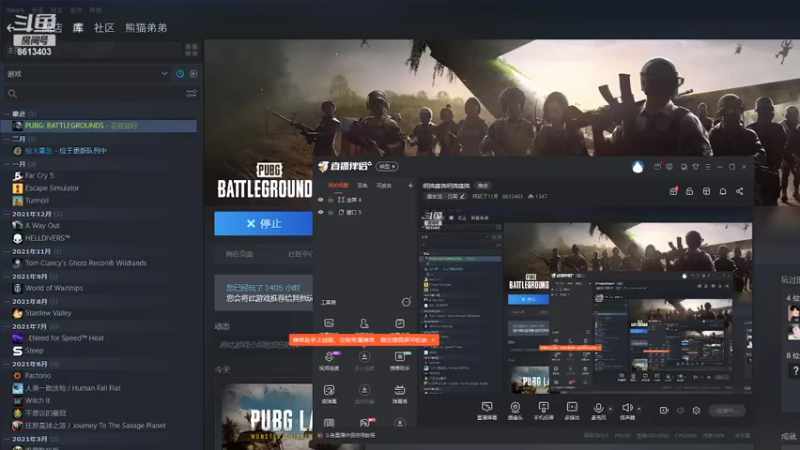The height and width of the screenshot is (450, 800).
Task: Open the 弹幕秀 tool
Action: click(x=399, y=394)
